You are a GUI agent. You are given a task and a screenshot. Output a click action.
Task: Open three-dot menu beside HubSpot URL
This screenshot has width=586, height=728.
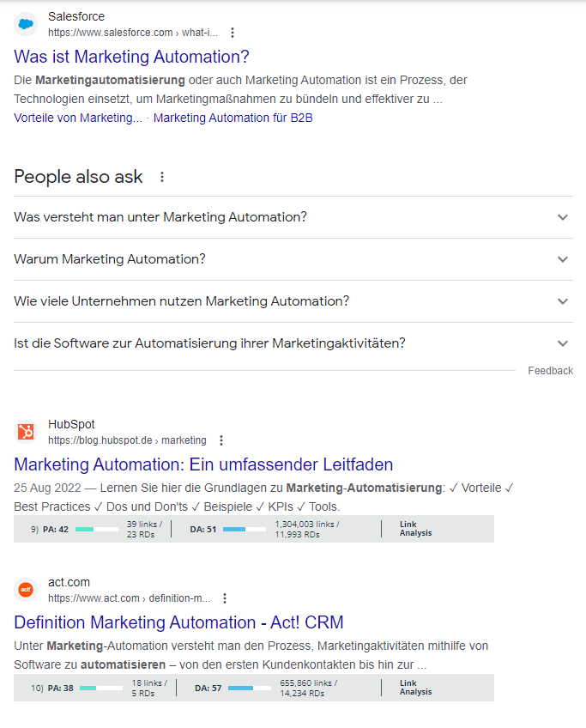(x=221, y=440)
